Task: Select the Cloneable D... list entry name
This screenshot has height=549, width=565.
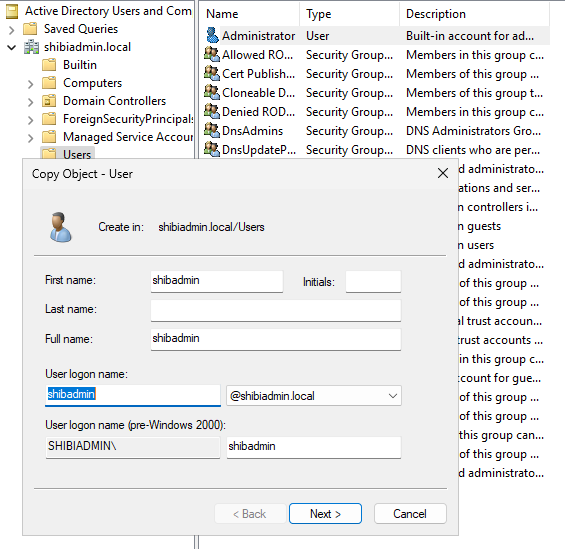Action: (x=258, y=93)
